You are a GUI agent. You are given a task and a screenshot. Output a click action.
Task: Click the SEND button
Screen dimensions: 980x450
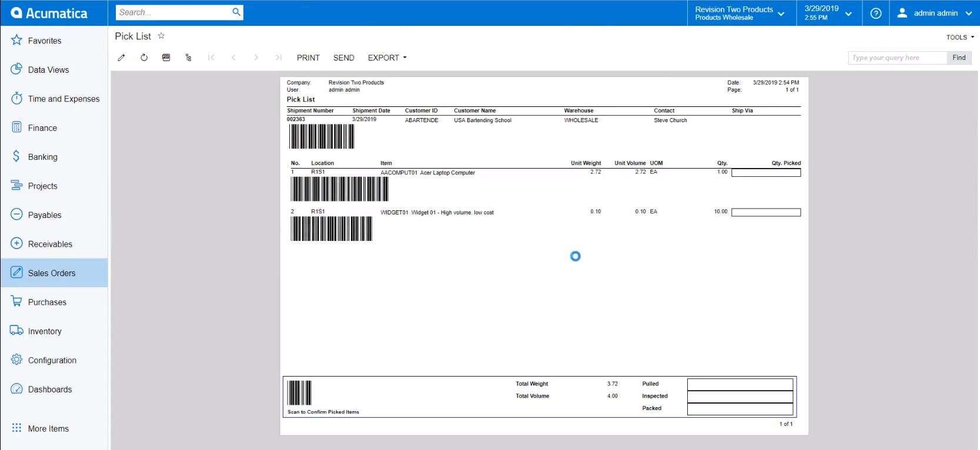click(343, 58)
